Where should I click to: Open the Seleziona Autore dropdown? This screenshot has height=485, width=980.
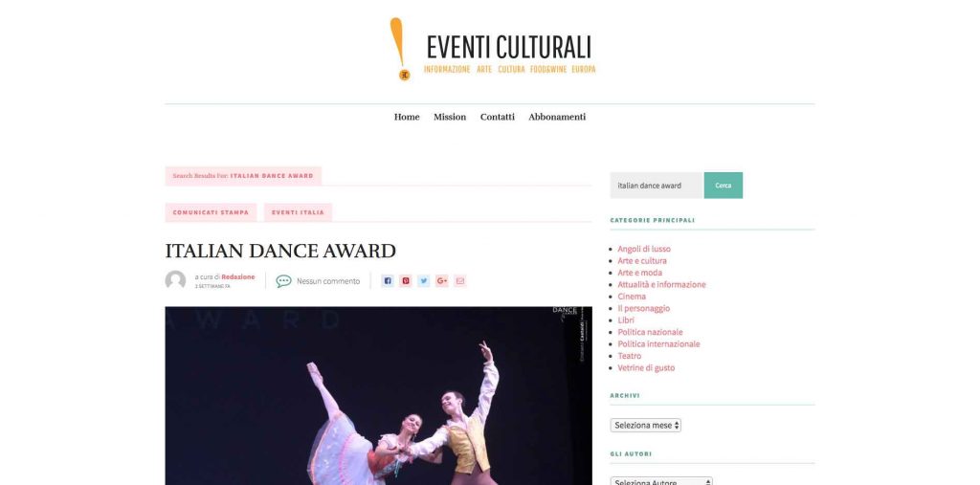click(661, 481)
